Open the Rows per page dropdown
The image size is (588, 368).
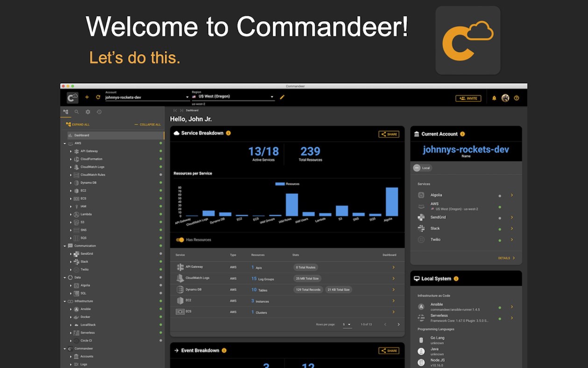(x=347, y=325)
